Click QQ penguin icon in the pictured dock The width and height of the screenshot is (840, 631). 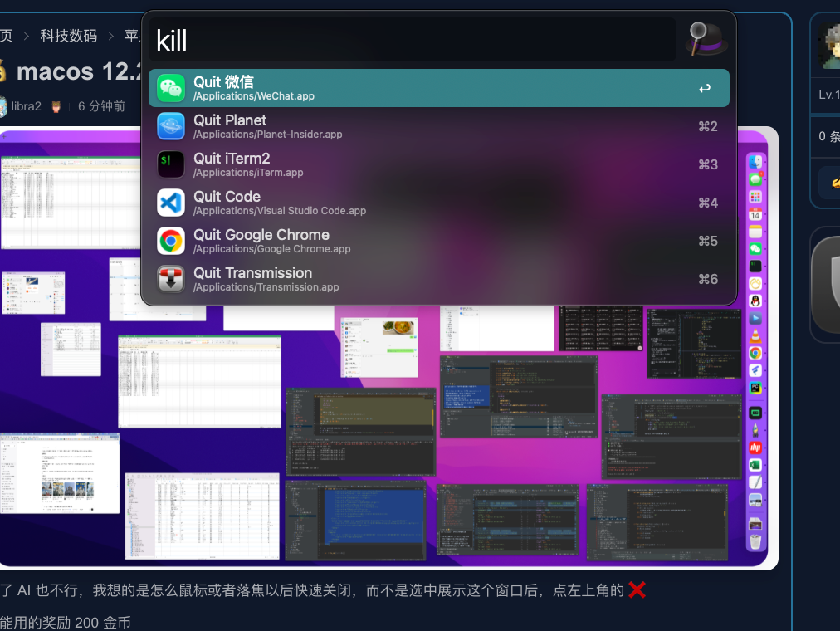coord(755,301)
